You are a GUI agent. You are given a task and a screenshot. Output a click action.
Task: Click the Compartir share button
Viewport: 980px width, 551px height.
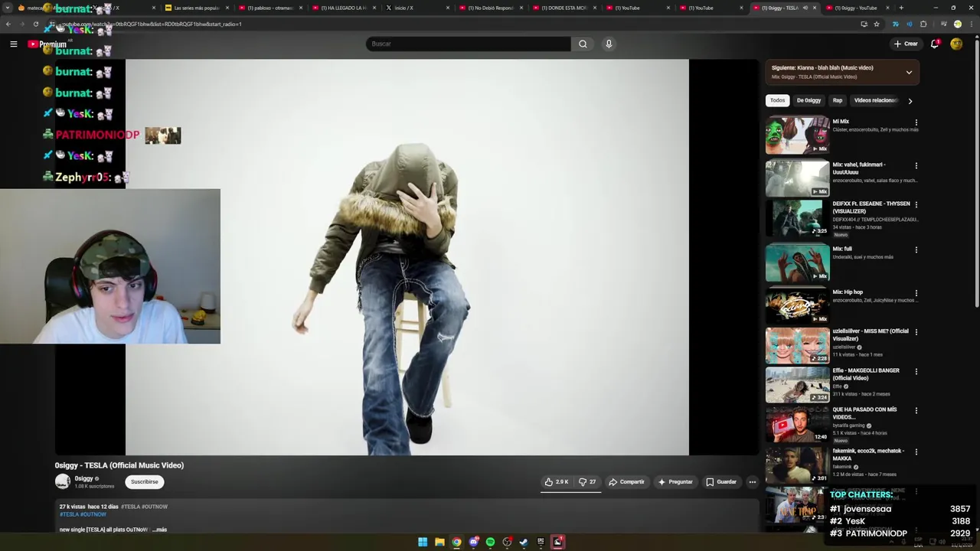pyautogui.click(x=626, y=482)
